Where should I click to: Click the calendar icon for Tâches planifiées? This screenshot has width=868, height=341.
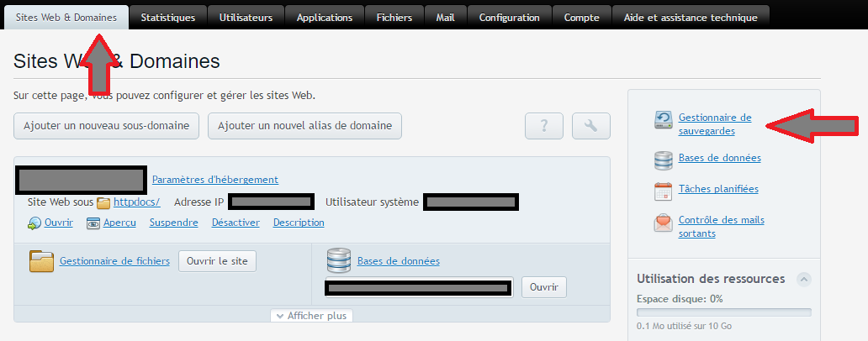pos(664,191)
